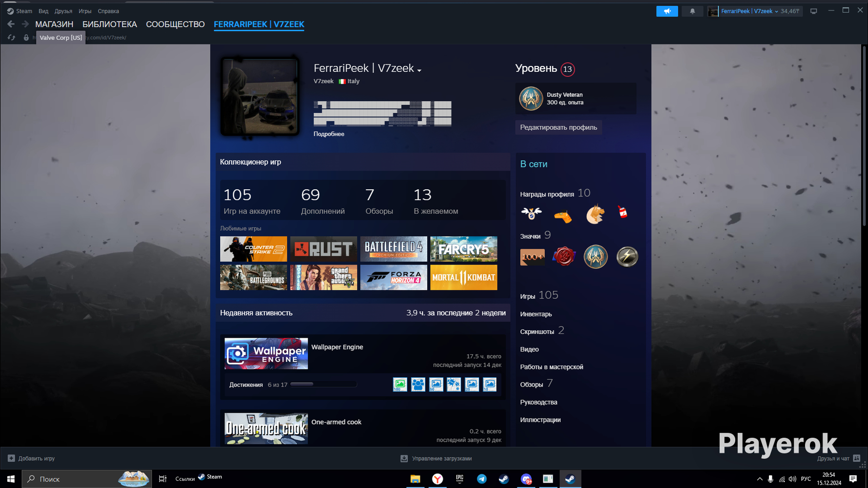
Task: Open the Battlefield 4 game thumbnail
Action: [393, 249]
